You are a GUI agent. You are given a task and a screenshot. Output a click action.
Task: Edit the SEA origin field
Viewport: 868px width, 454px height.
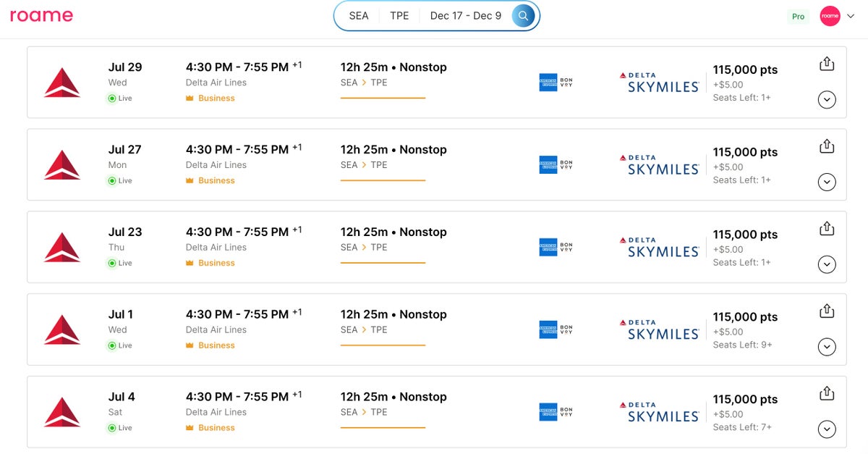tap(359, 16)
